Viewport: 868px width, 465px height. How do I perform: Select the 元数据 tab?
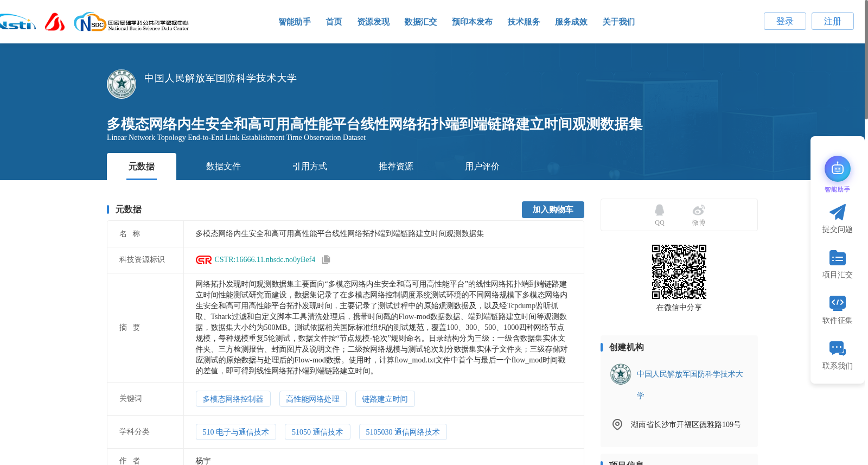point(142,167)
